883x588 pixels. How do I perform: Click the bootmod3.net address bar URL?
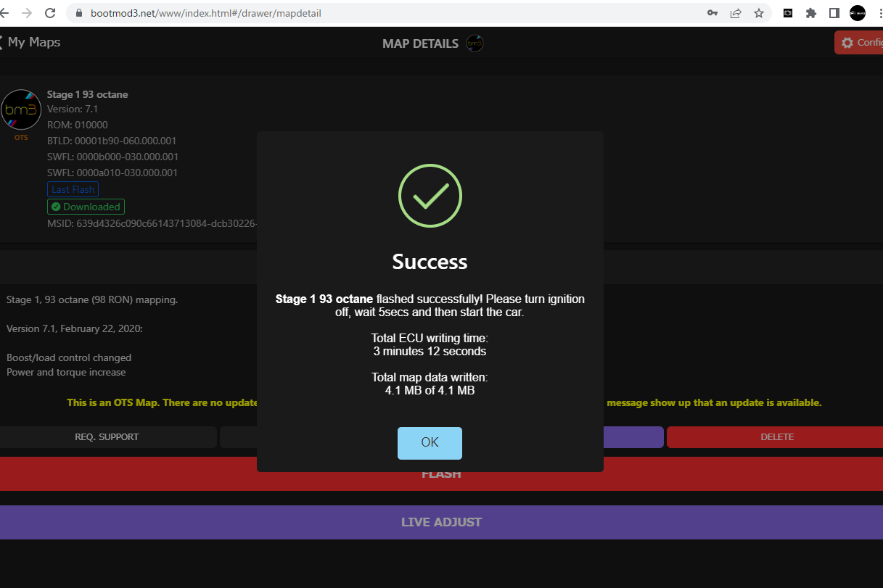click(x=206, y=13)
